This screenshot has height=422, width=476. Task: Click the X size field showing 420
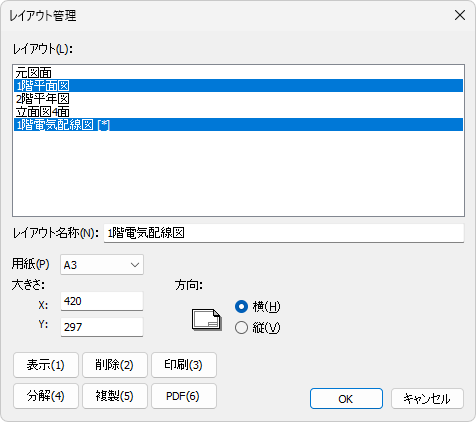click(102, 301)
